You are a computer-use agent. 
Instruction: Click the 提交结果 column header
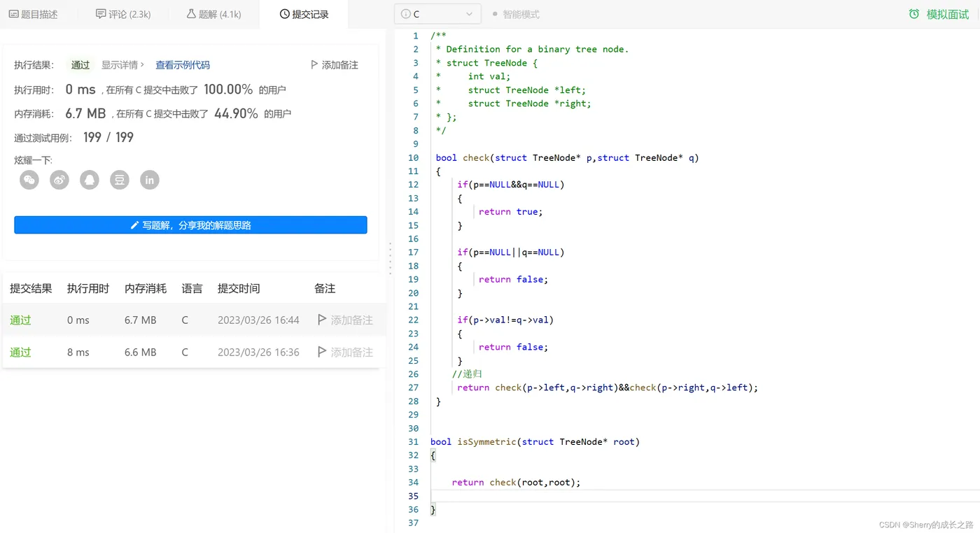31,288
